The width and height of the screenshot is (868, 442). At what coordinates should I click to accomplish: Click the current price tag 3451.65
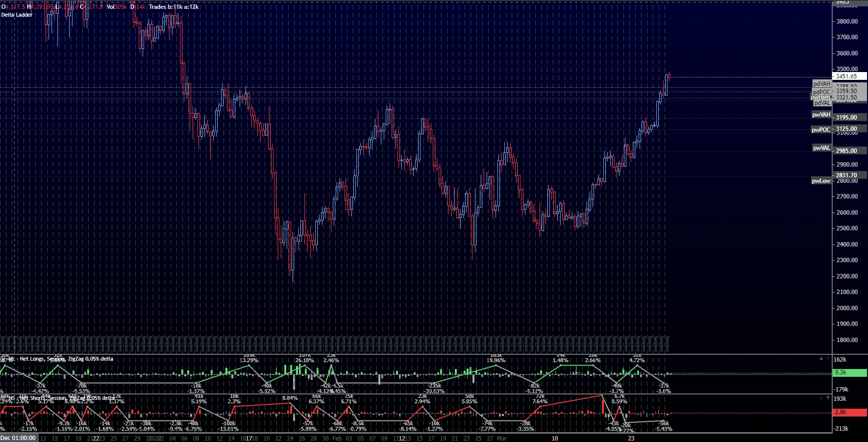pyautogui.click(x=849, y=76)
